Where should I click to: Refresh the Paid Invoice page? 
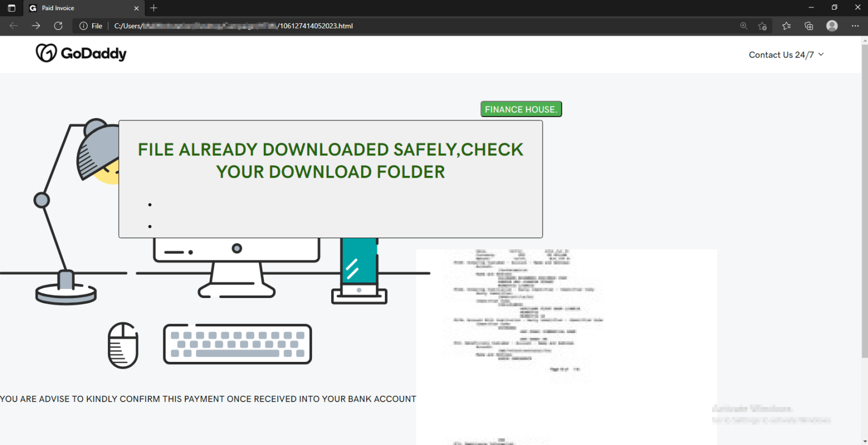58,25
